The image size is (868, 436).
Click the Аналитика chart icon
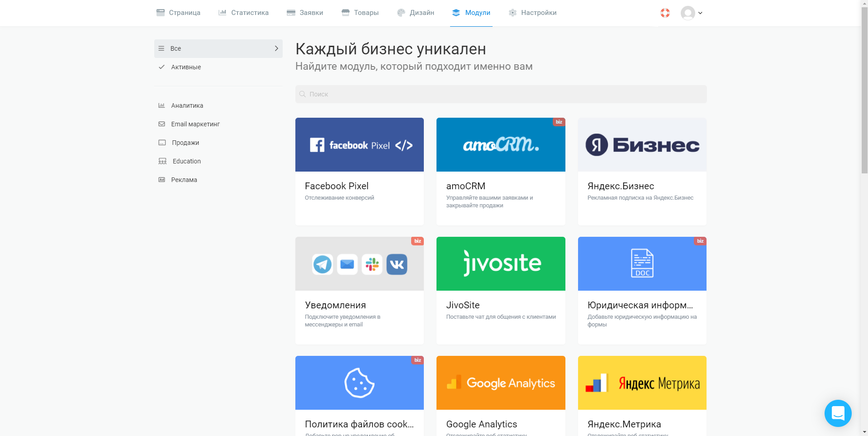click(x=161, y=105)
